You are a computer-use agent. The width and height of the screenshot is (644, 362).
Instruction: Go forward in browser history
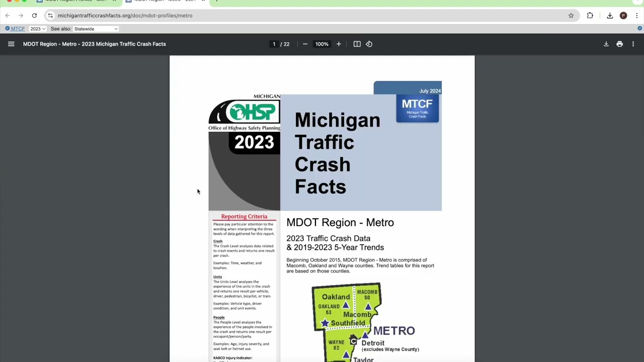tap(21, 16)
